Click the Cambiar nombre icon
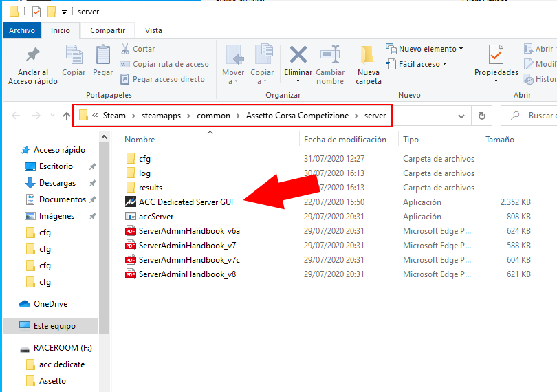Screen dimensions: 557x392 330,56
